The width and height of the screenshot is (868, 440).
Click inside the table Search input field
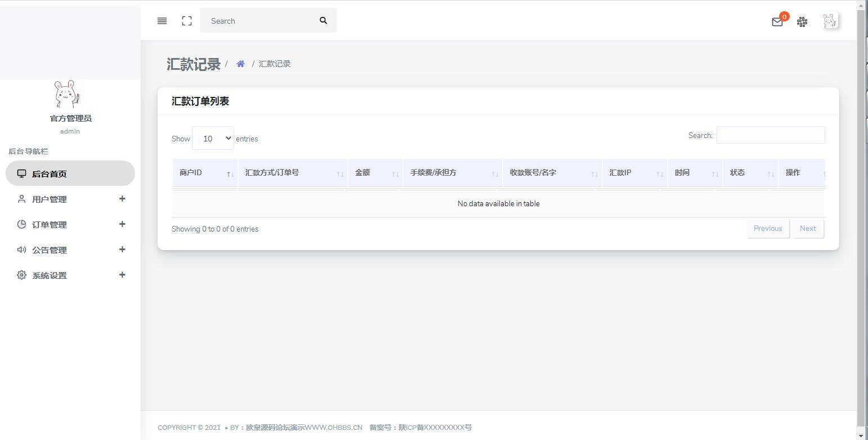click(x=770, y=135)
